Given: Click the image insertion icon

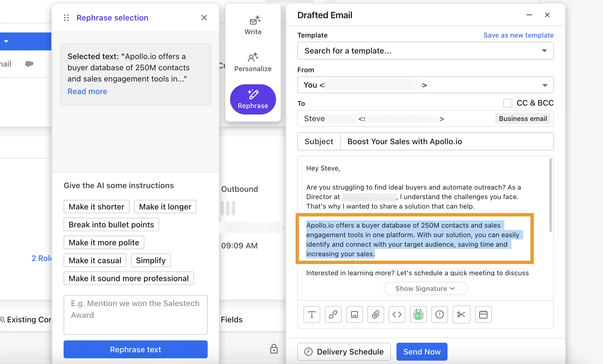Looking at the screenshot, I should 355,314.
